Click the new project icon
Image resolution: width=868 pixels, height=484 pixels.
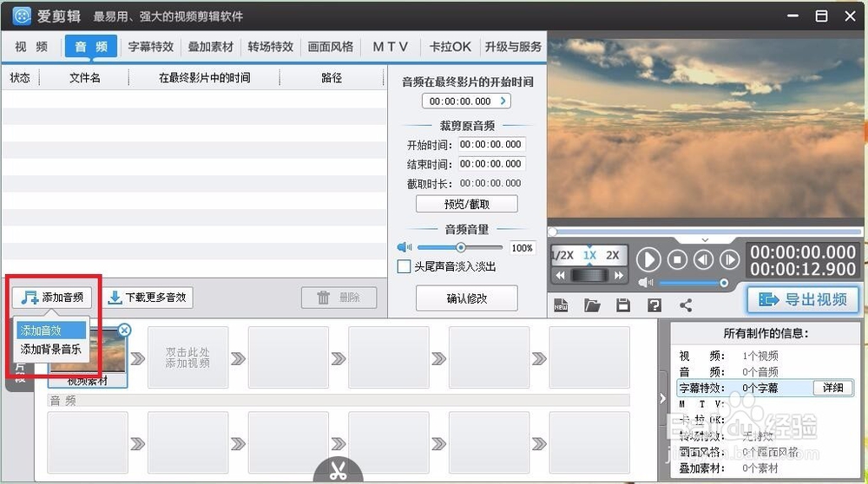click(561, 304)
